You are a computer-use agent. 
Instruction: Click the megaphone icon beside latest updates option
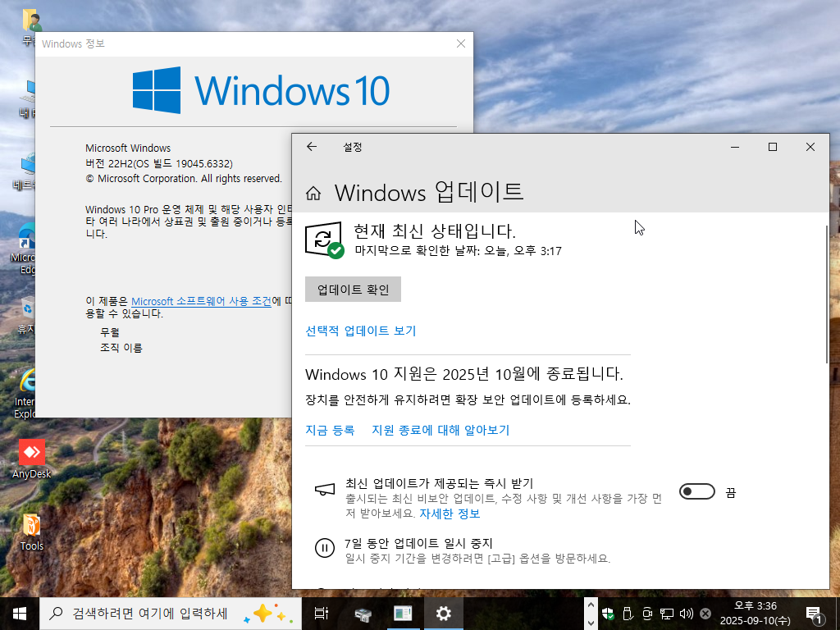coord(325,489)
